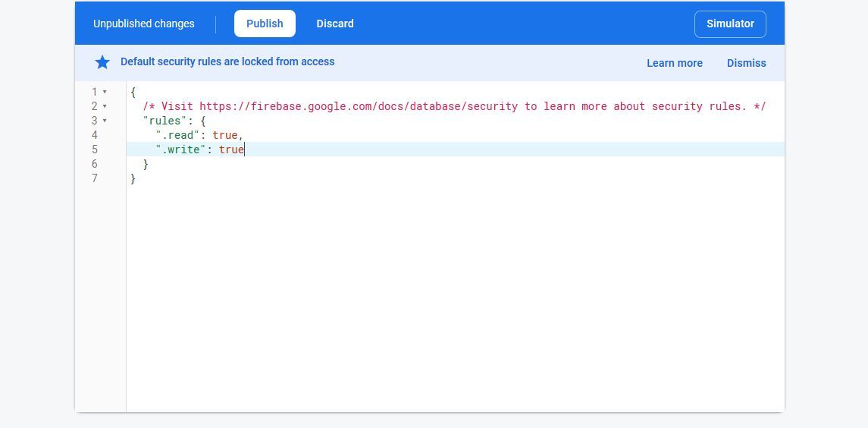Image resolution: width=868 pixels, height=428 pixels.
Task: Click line number 6 in the gutter
Action: pyautogui.click(x=95, y=164)
